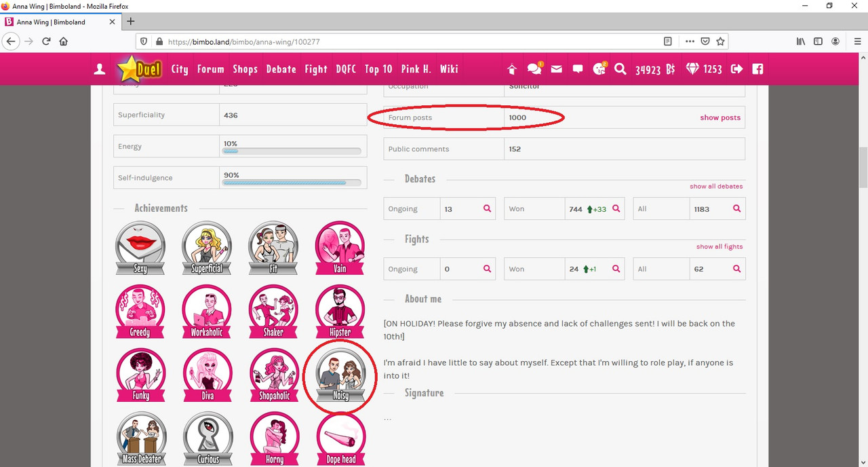Bookmark this page with star icon

(720, 41)
